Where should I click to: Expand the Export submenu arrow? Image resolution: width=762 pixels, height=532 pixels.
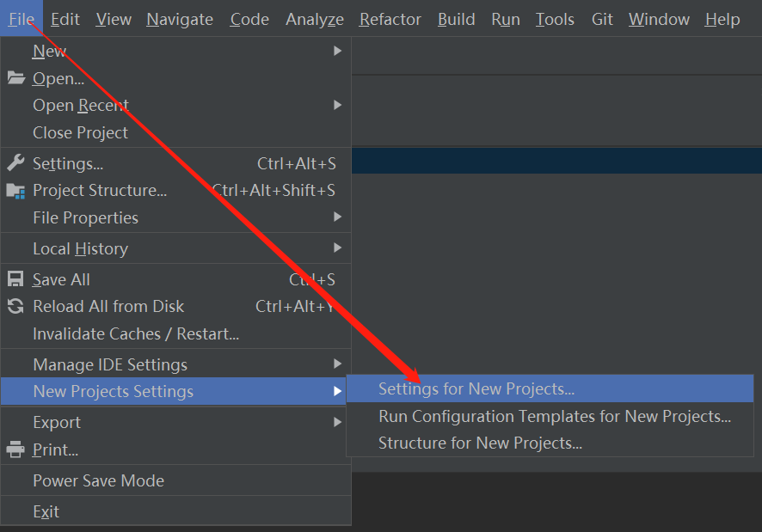(337, 422)
